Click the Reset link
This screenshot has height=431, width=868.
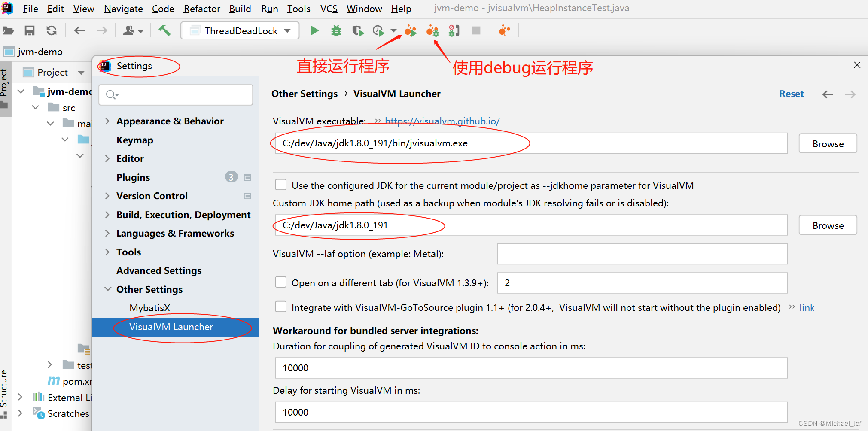click(791, 94)
